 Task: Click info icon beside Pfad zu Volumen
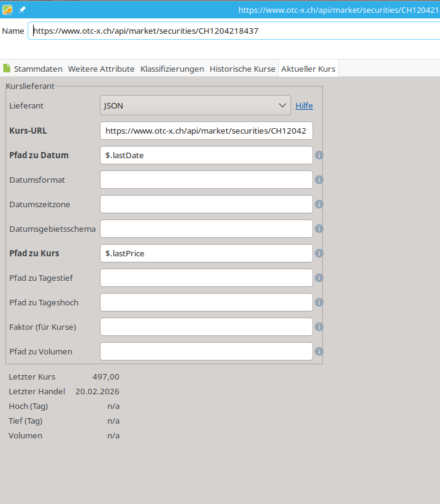click(x=319, y=351)
